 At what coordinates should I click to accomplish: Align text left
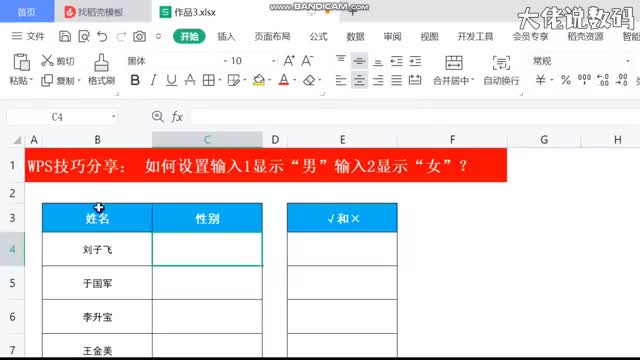click(x=341, y=80)
